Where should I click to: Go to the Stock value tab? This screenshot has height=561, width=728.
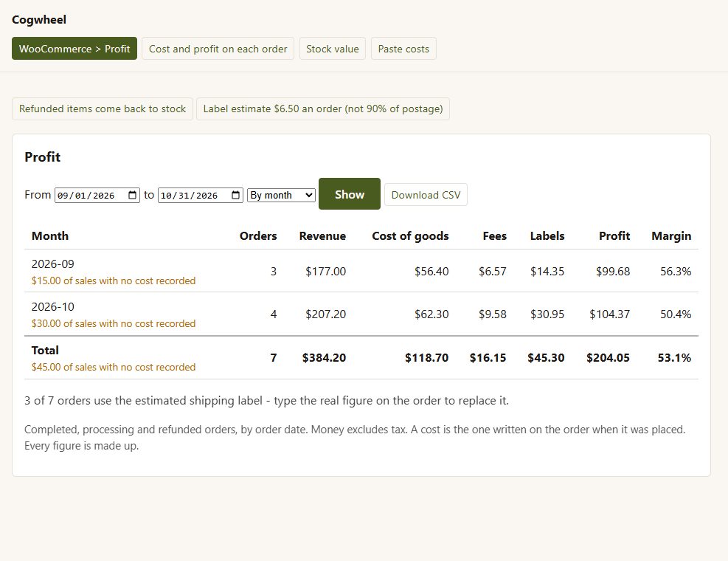[333, 48]
